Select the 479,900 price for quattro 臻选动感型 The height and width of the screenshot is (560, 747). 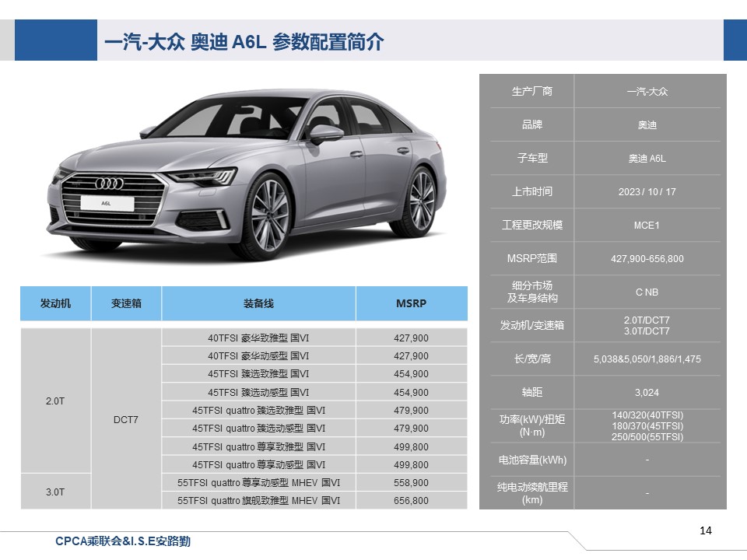tap(411, 428)
